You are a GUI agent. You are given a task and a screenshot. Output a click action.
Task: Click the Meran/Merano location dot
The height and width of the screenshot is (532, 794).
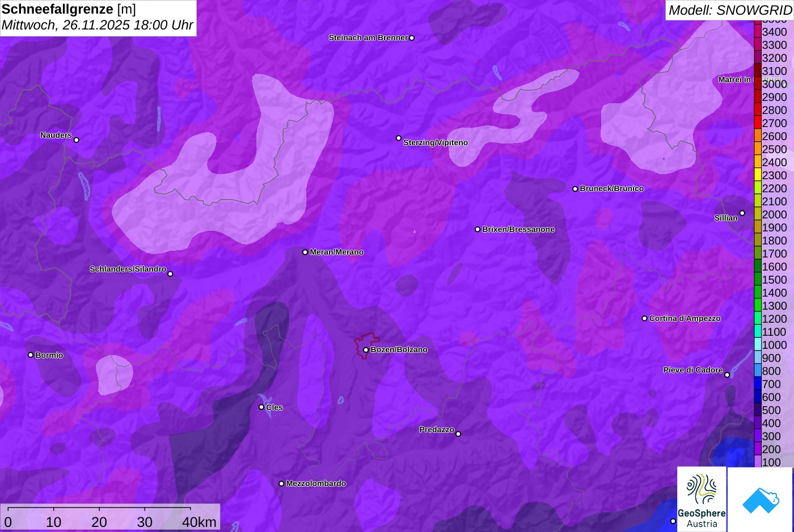click(x=305, y=252)
